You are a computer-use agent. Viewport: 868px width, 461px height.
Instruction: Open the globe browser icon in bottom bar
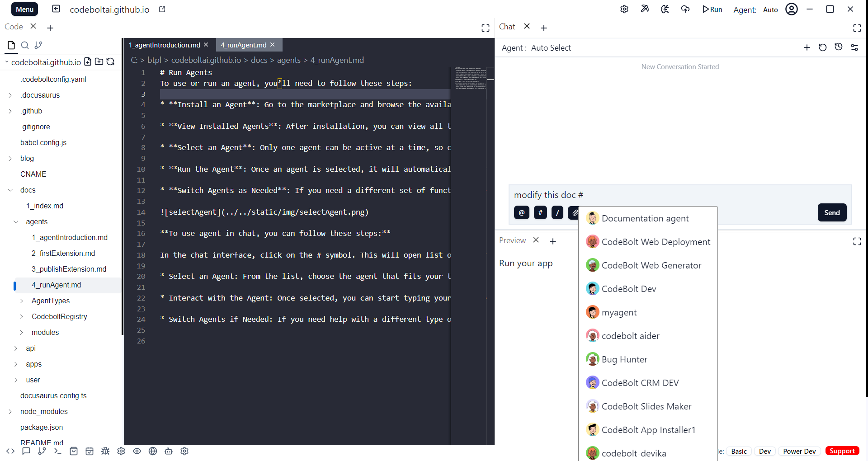(x=153, y=451)
